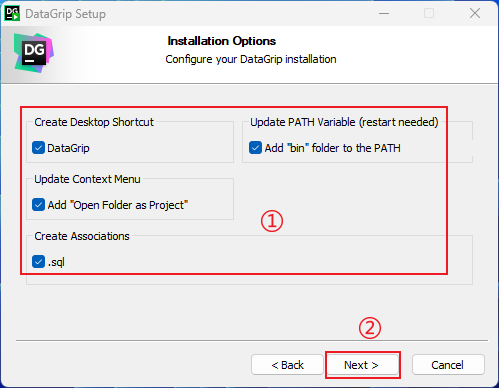This screenshot has width=499, height=388.
Task: Click the "Create Associations" group label
Action: click(82, 236)
